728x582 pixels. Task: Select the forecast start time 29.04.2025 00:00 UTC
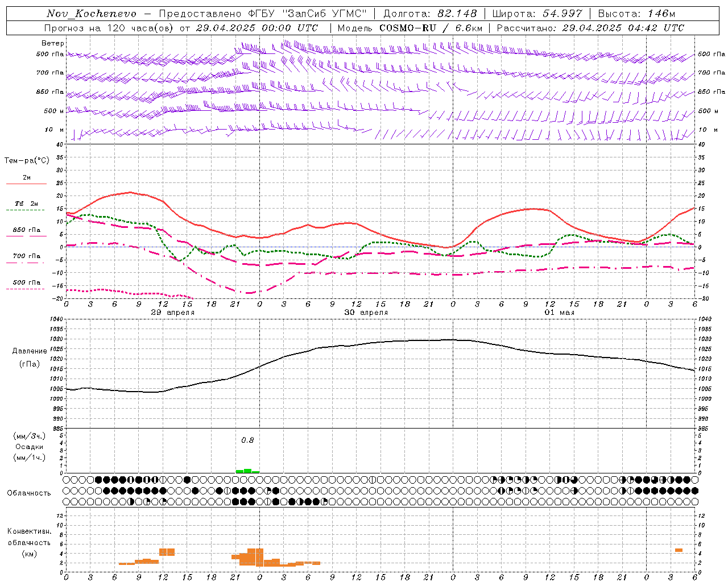tap(257, 28)
